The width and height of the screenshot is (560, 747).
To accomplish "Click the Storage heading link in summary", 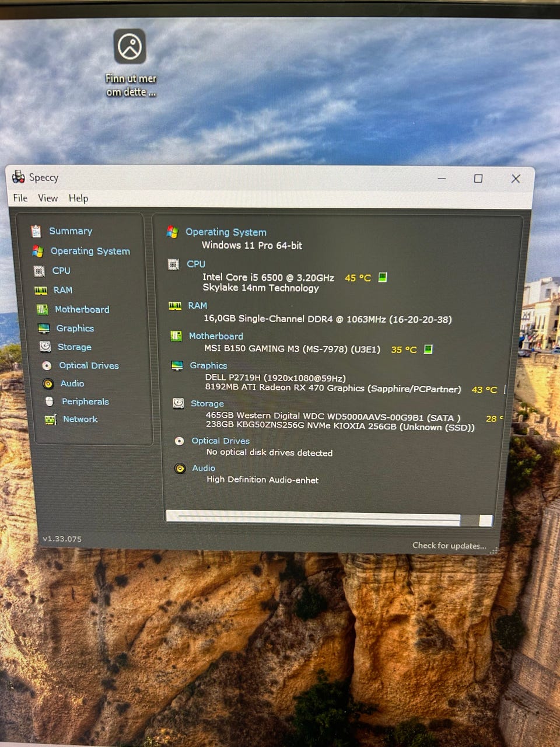I will (207, 404).
